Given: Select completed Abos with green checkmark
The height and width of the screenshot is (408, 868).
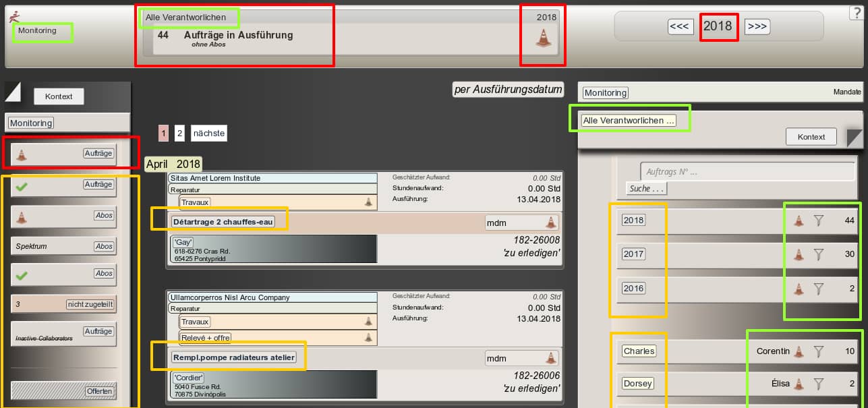Looking at the screenshot, I should pos(63,275).
